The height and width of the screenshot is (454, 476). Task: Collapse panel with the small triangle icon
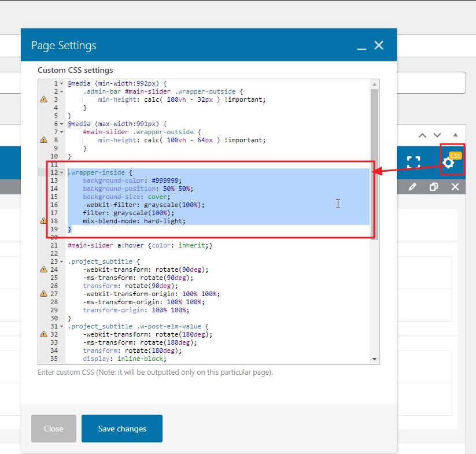pyautogui.click(x=455, y=135)
